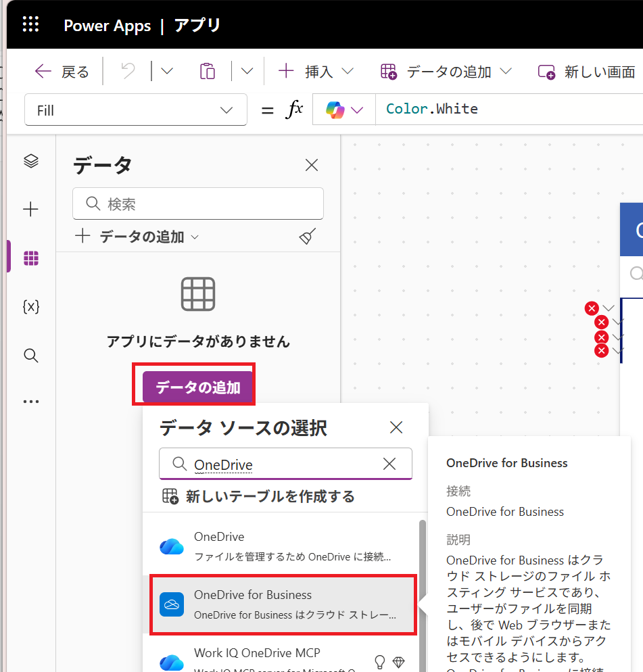Expand the 挿入 dropdown in toolbar

[316, 72]
